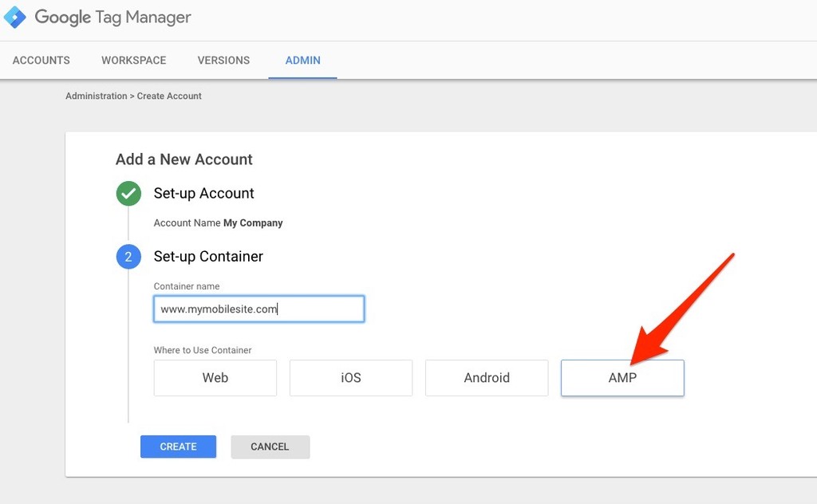
Task: Select the AMP container option
Action: 622,378
